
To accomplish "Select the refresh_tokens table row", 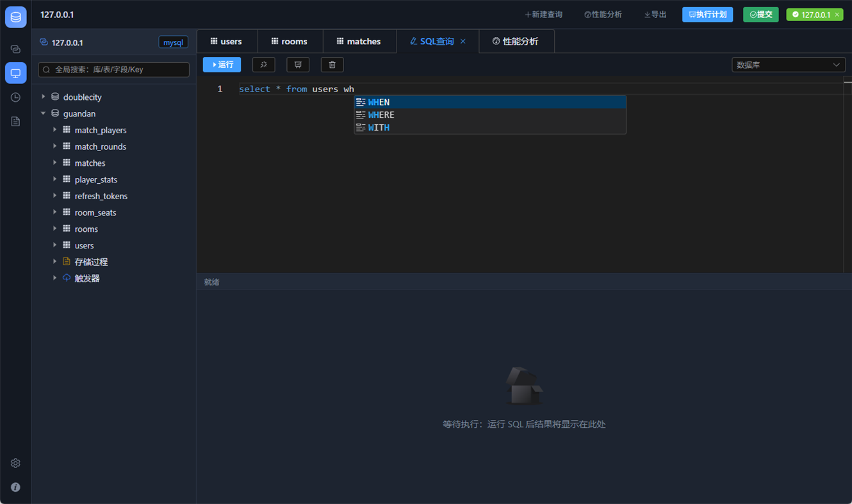I will coord(114,196).
